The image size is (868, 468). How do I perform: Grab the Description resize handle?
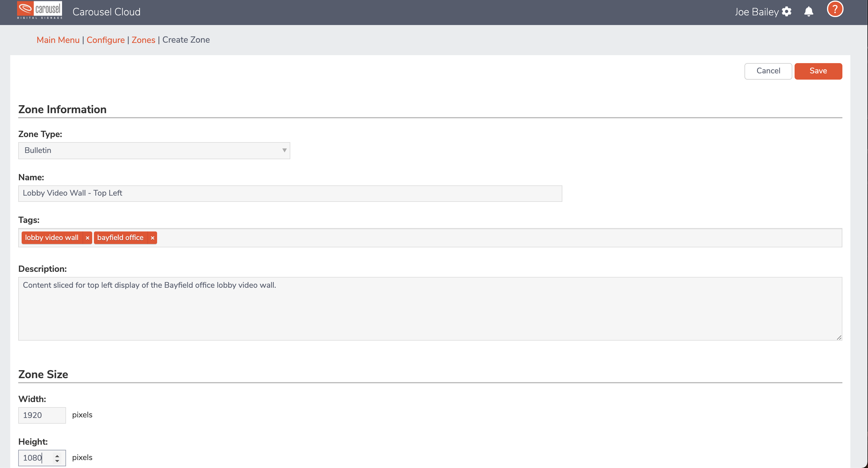[839, 337]
